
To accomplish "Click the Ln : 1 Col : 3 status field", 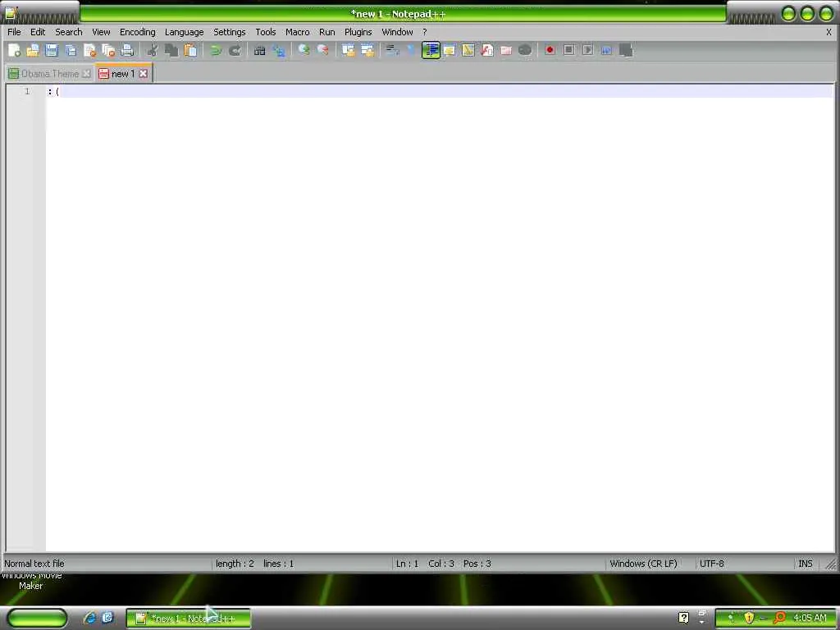I will (x=443, y=564).
